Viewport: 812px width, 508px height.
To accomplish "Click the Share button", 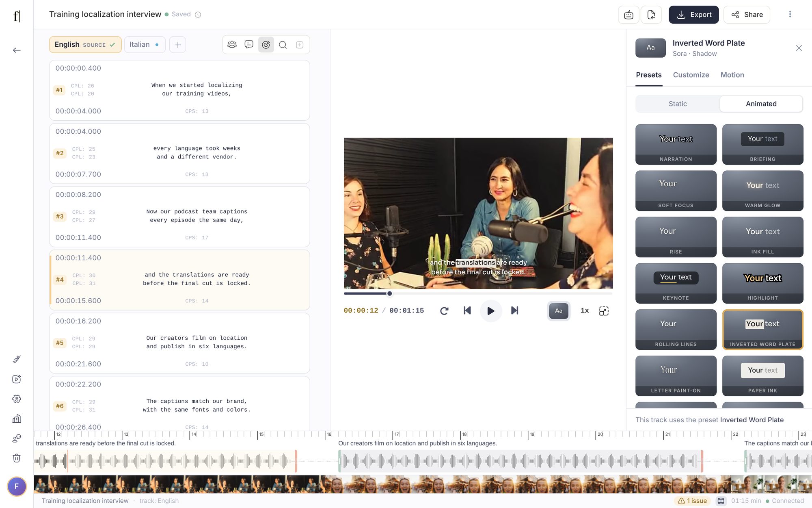I will 747,15.
